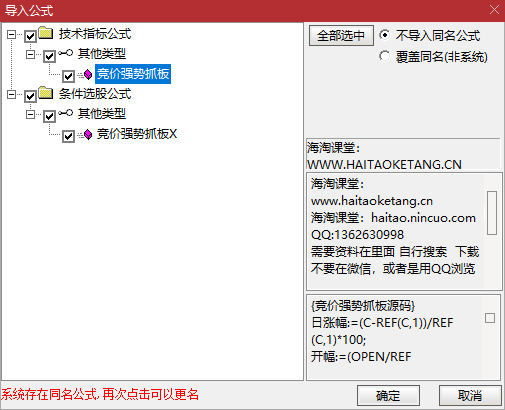Uncheck the 技术指标公式 checkbox
505x410 pixels.
(x=30, y=36)
